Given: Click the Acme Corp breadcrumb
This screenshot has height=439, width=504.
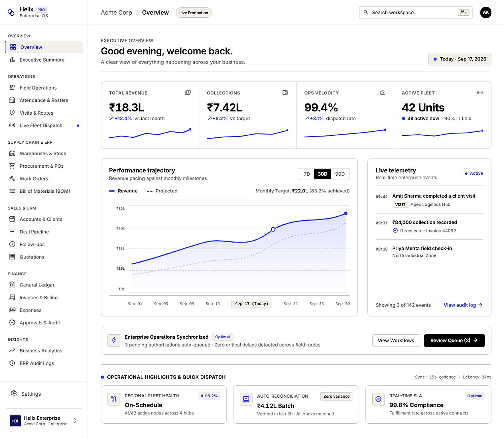Looking at the screenshot, I should click(116, 12).
